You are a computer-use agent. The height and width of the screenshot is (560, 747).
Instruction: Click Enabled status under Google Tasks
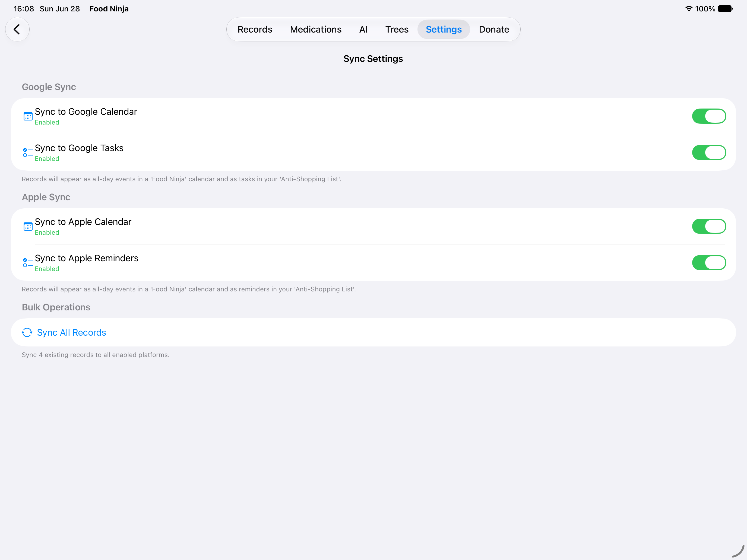[47, 159]
